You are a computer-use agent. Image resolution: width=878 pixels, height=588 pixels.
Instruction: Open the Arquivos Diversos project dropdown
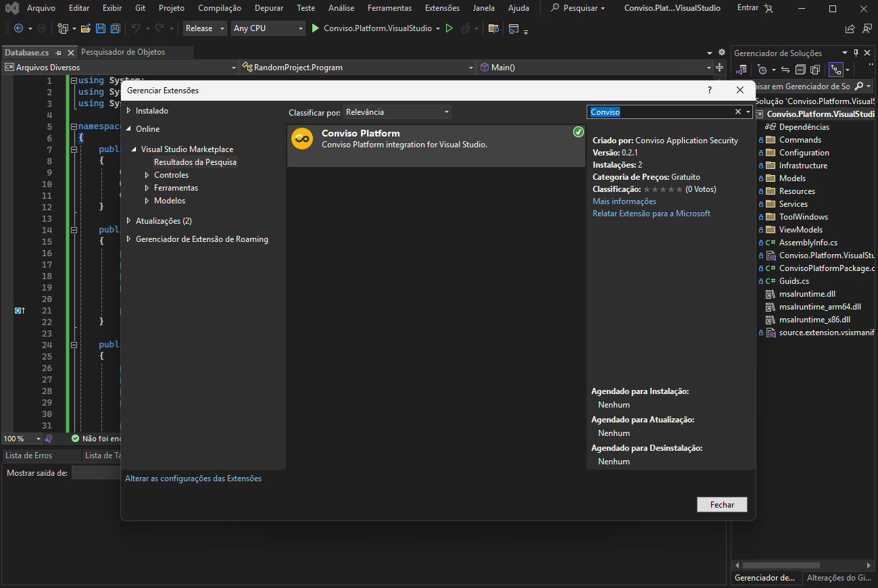120,68
